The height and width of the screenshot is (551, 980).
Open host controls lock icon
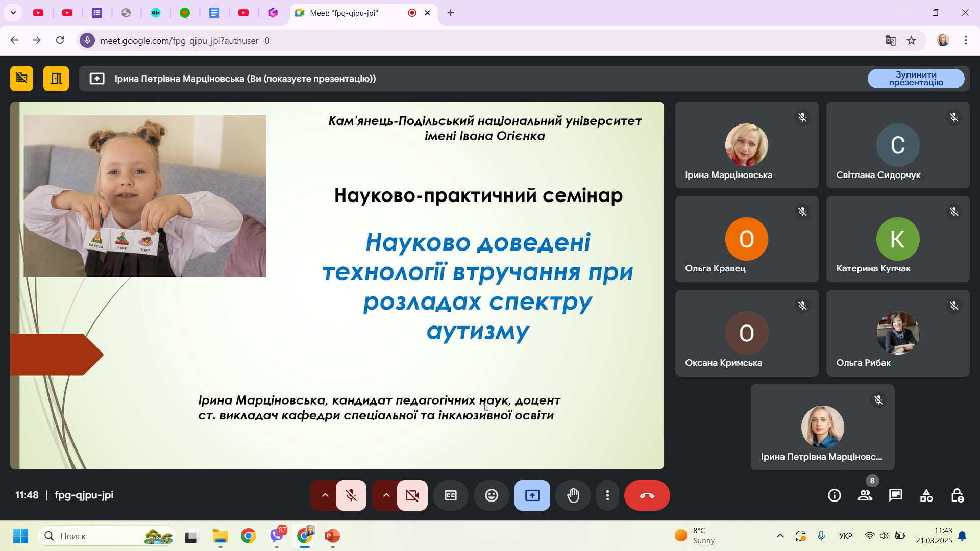click(957, 495)
